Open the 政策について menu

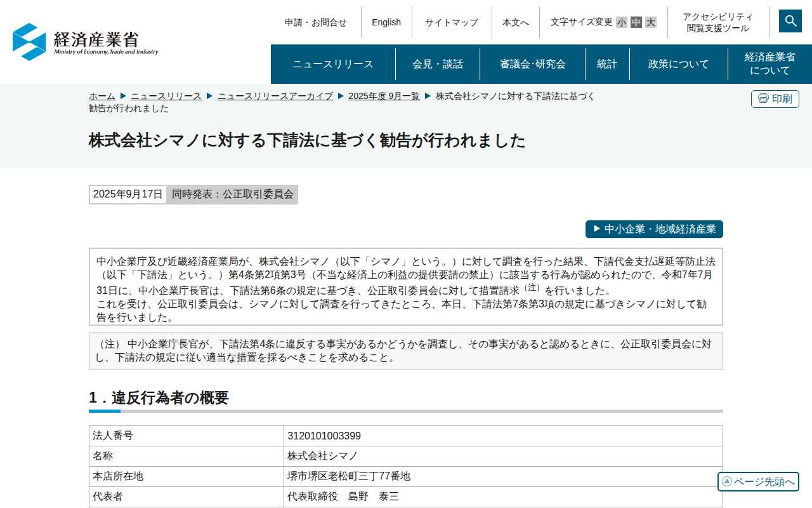tap(679, 64)
